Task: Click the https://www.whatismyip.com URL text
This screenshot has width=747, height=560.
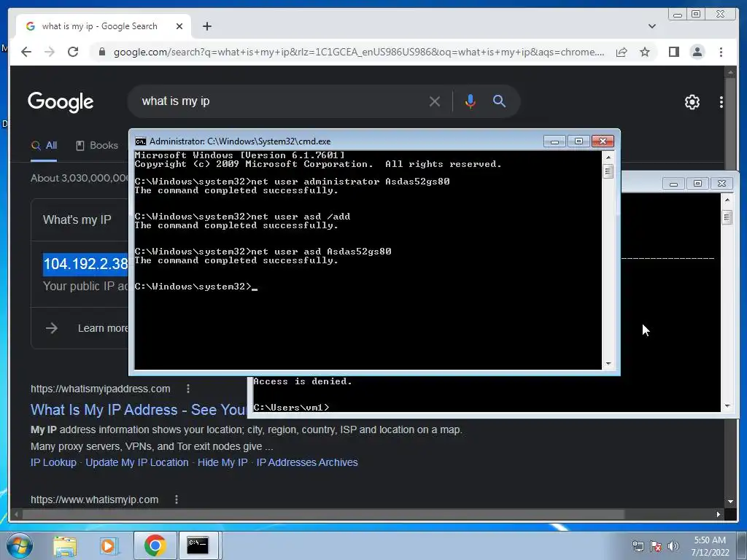Action: 94,499
